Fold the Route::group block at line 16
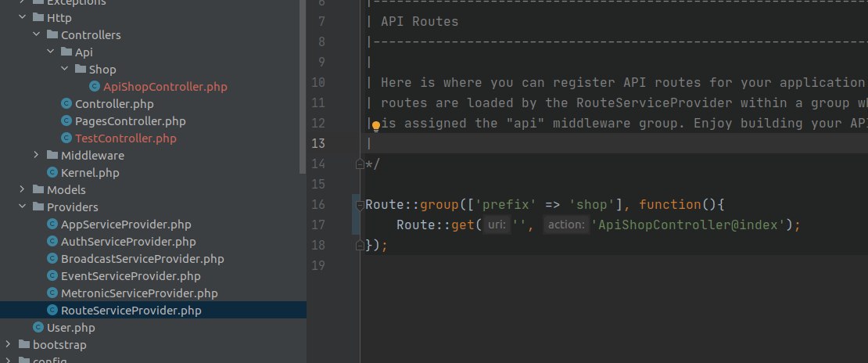The image size is (868, 363). (x=360, y=205)
